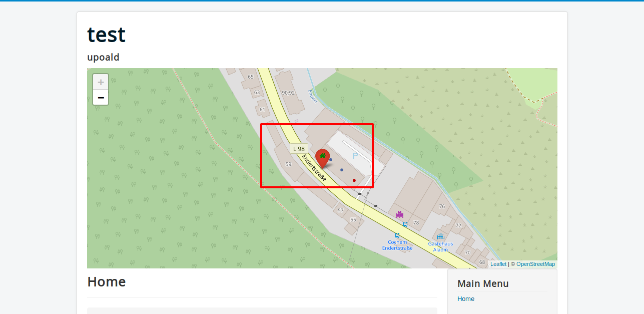Click the small red dot on the building
The width and height of the screenshot is (644, 314).
tap(354, 180)
